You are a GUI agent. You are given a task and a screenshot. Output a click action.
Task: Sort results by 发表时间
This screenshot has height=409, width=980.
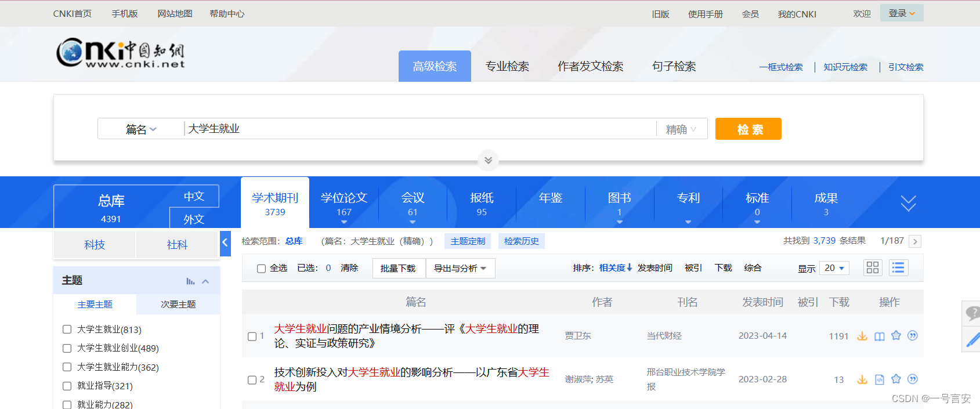pyautogui.click(x=655, y=268)
